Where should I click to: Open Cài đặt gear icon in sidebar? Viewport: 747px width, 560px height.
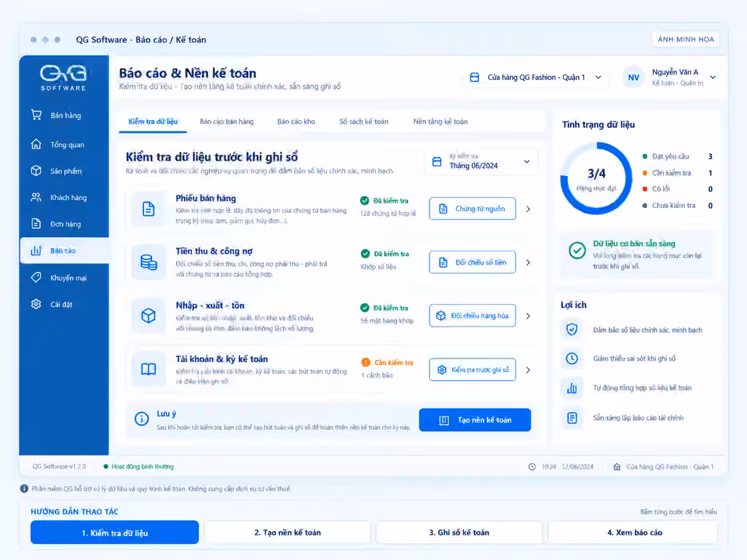tap(36, 304)
